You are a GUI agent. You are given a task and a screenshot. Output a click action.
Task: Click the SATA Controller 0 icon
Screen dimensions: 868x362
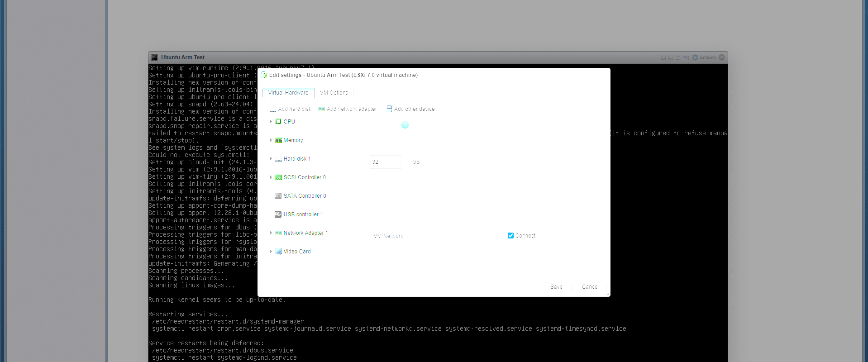tap(278, 196)
